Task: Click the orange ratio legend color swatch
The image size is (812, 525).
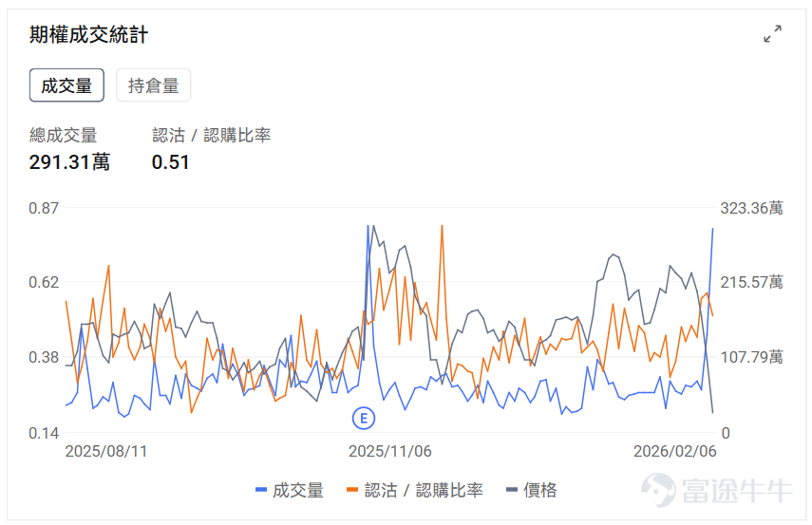Action: (352, 490)
